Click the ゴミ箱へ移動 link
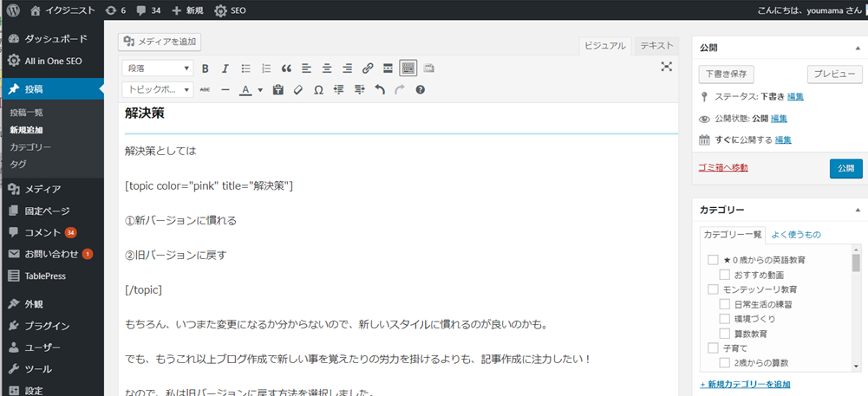 coord(722,167)
